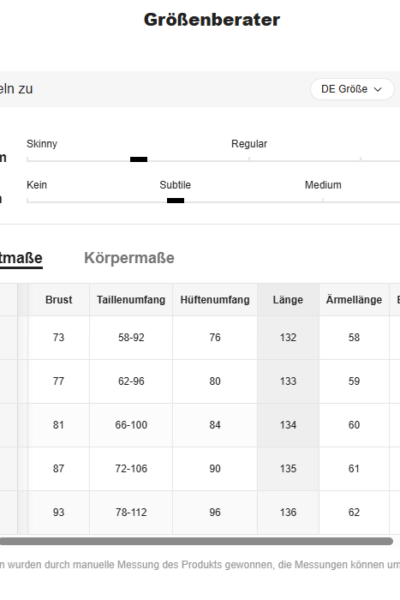Open the DE Größe dropdown
The height and width of the screenshot is (600, 400).
pos(352,89)
